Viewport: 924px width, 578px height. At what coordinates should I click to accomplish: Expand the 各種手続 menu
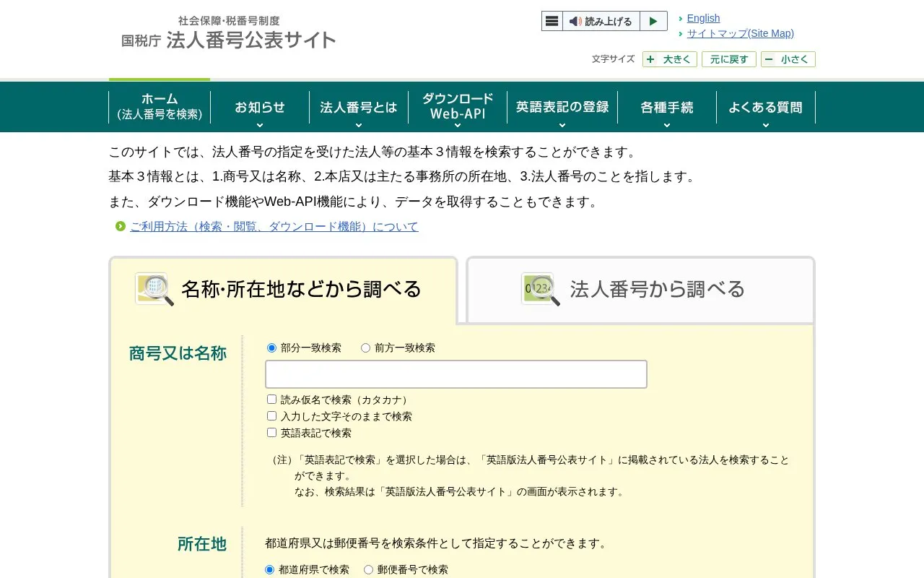(667, 107)
